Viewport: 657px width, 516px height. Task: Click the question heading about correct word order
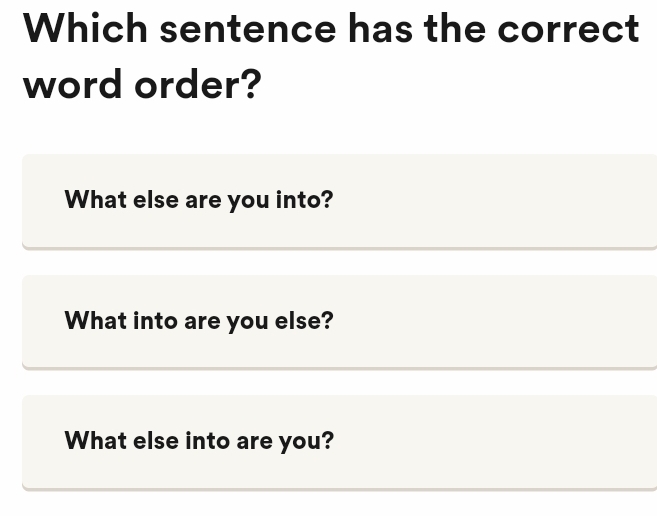[x=330, y=56]
